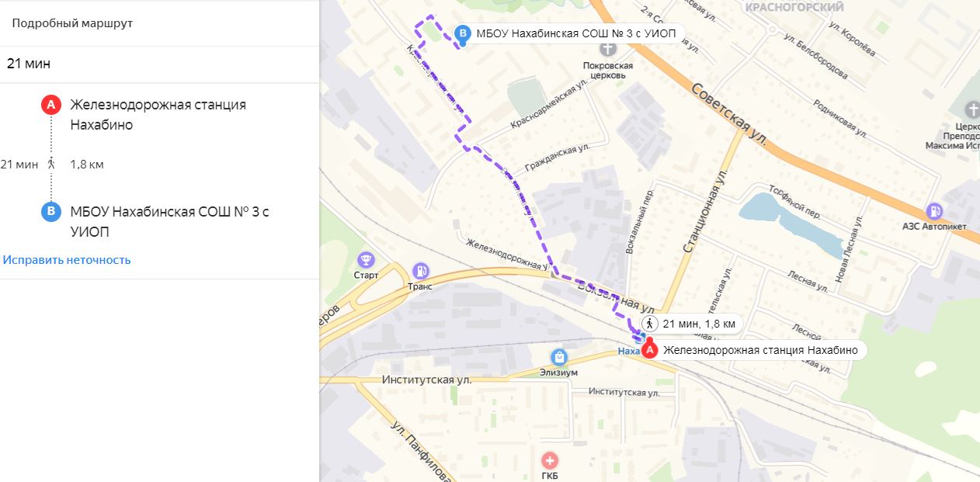The image size is (980, 482).
Task: Click the ГКБ hospital cross icon
Action: tap(550, 460)
